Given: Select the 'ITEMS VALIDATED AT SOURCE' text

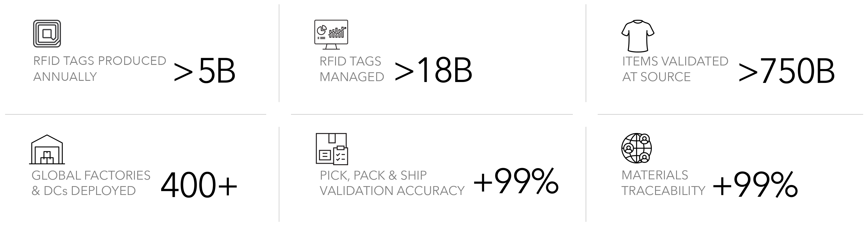Looking at the screenshot, I should point(675,69).
